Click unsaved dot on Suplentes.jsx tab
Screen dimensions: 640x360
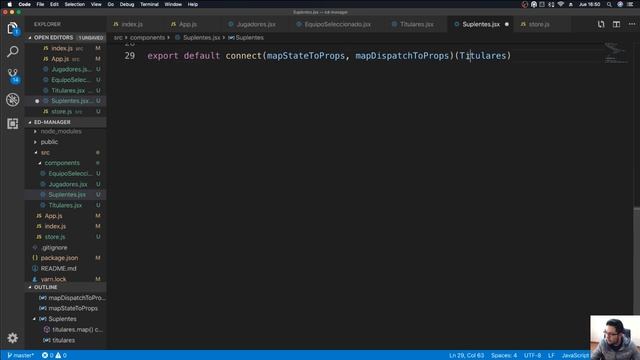(507, 24)
